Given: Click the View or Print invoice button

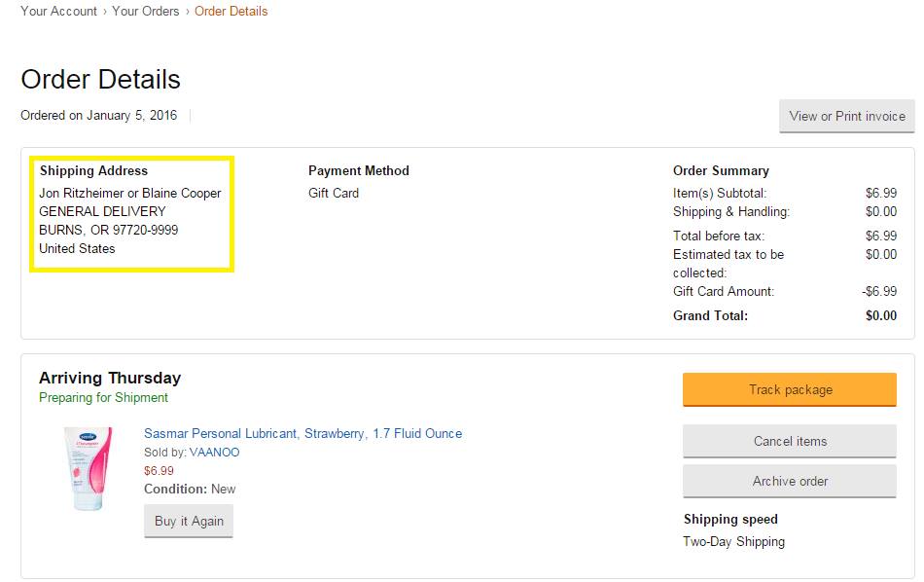Looking at the screenshot, I should click(x=847, y=116).
